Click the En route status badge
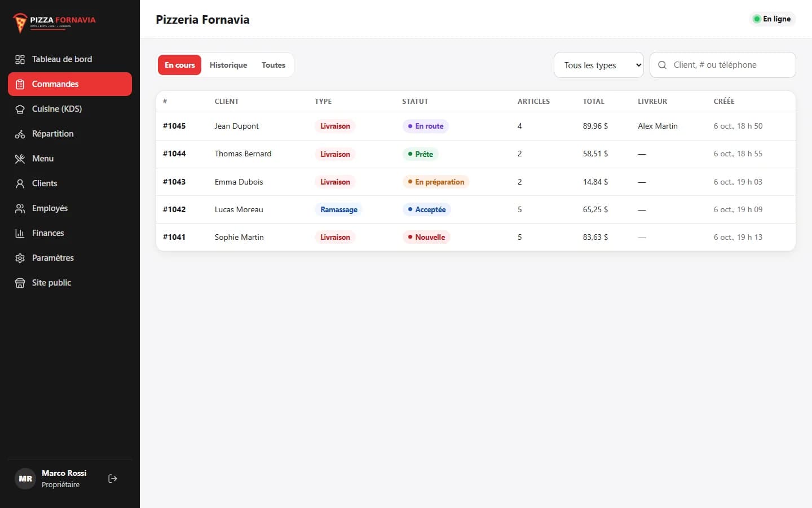Image resolution: width=812 pixels, height=508 pixels. 425,126
